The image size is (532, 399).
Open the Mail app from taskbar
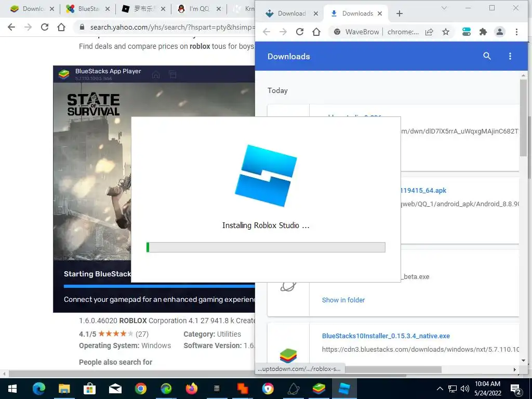(115, 389)
